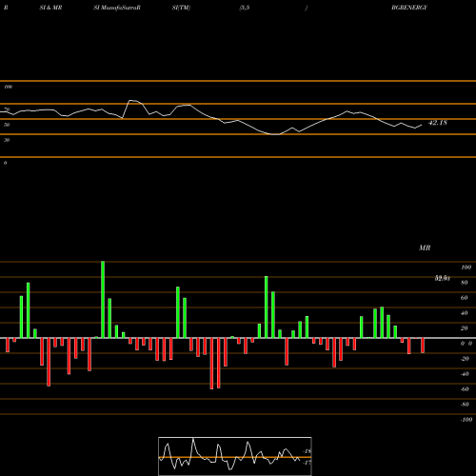
Task: Click the 30 level label on the RSI axis
Action: tap(7, 140)
